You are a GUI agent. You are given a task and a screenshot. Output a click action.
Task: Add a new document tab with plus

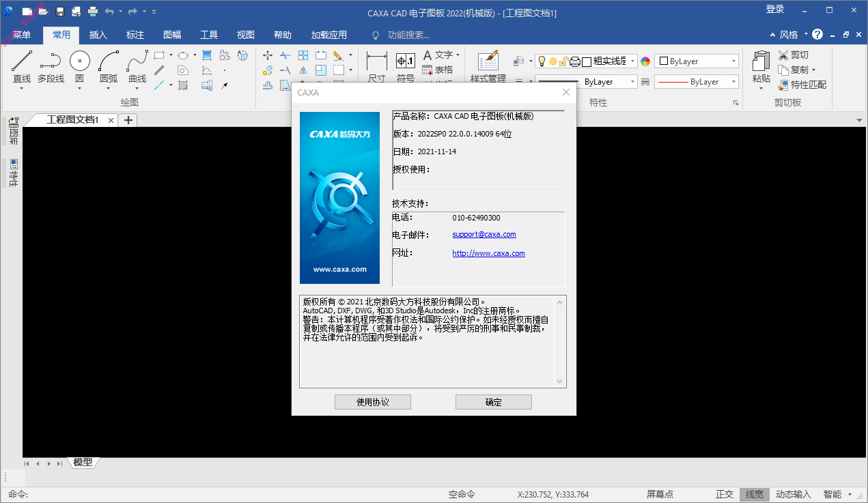click(x=128, y=120)
